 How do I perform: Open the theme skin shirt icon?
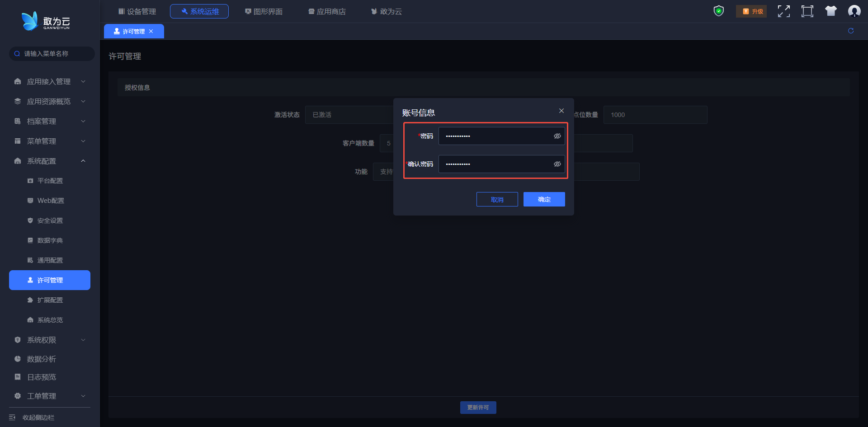(x=831, y=11)
